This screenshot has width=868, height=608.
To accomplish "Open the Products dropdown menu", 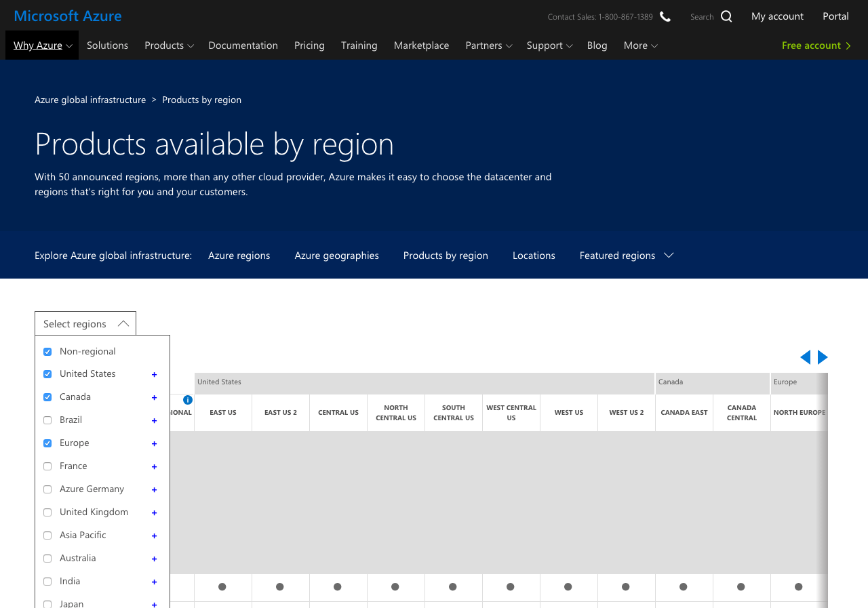I will pyautogui.click(x=169, y=45).
